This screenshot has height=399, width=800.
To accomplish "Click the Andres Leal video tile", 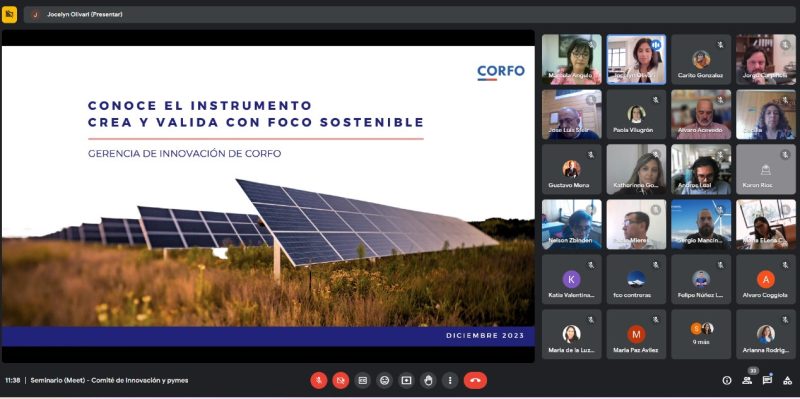I will [701, 169].
